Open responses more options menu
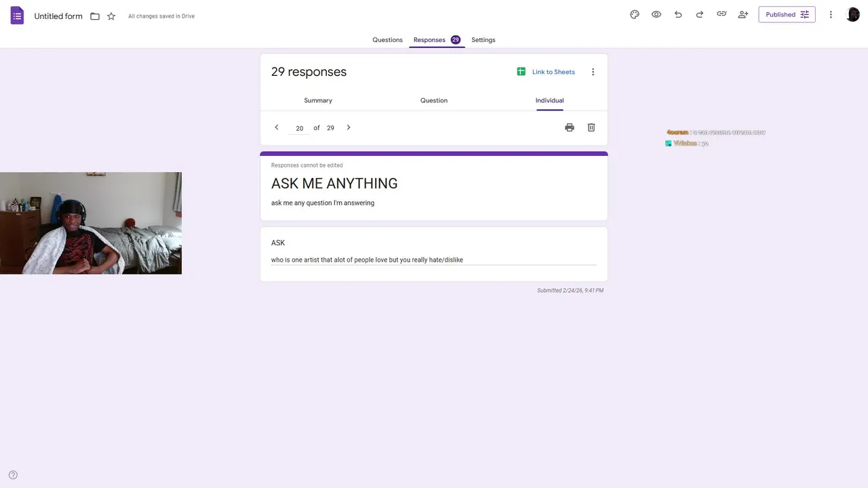This screenshot has height=488, width=868. click(x=593, y=72)
